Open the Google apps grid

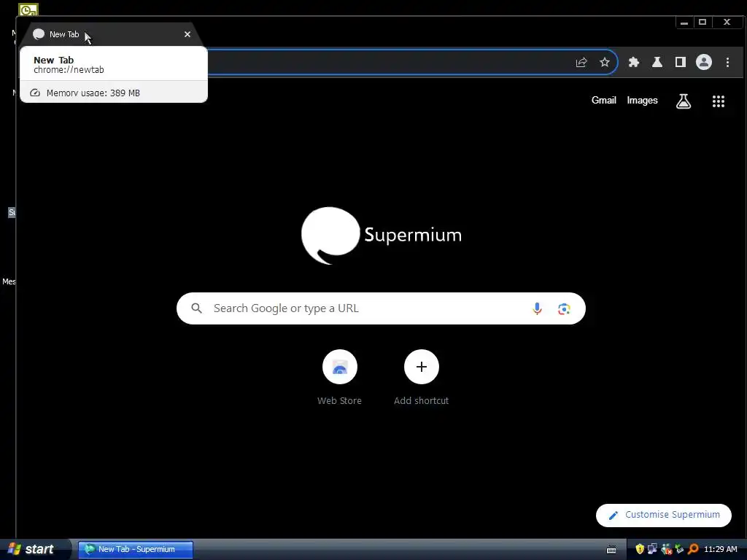pyautogui.click(x=719, y=101)
